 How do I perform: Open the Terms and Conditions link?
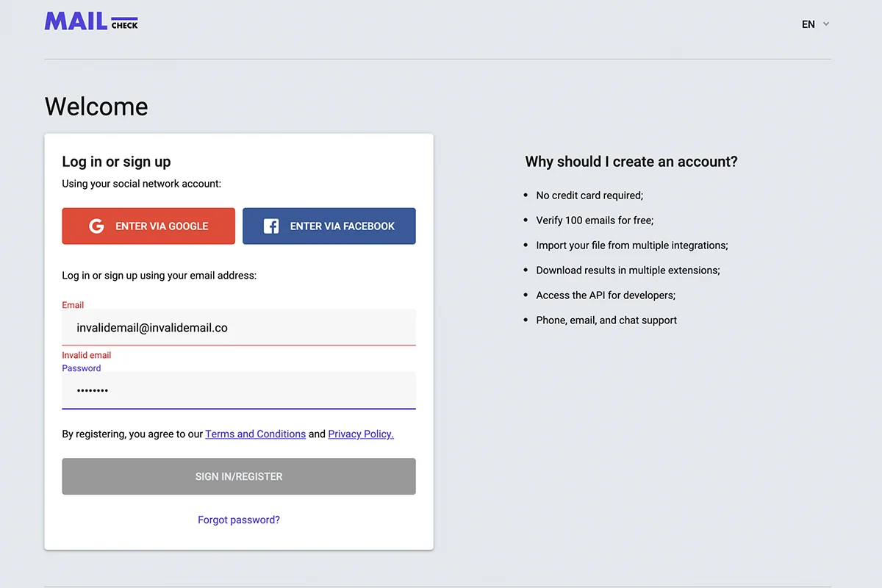point(255,434)
